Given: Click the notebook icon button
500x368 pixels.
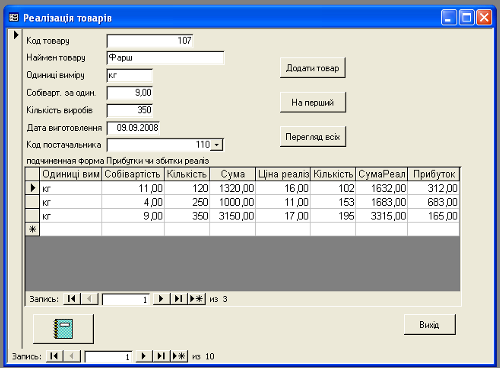Looking at the screenshot, I should (63, 329).
